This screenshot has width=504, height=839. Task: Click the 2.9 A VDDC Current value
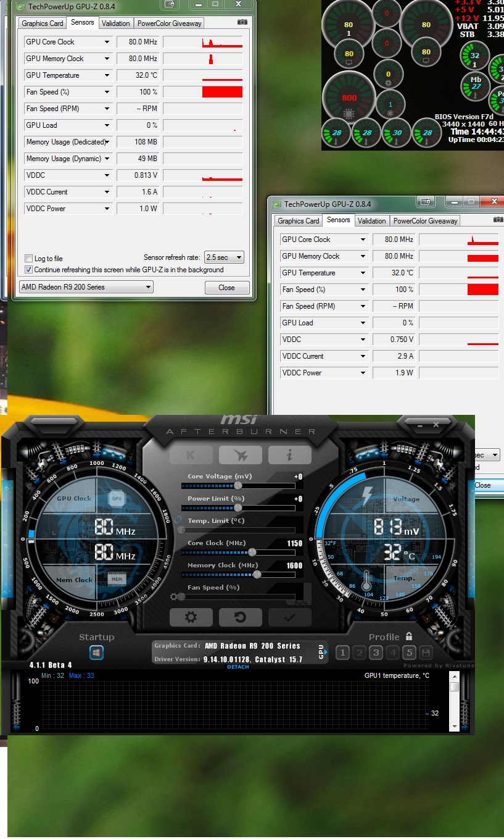(394, 356)
